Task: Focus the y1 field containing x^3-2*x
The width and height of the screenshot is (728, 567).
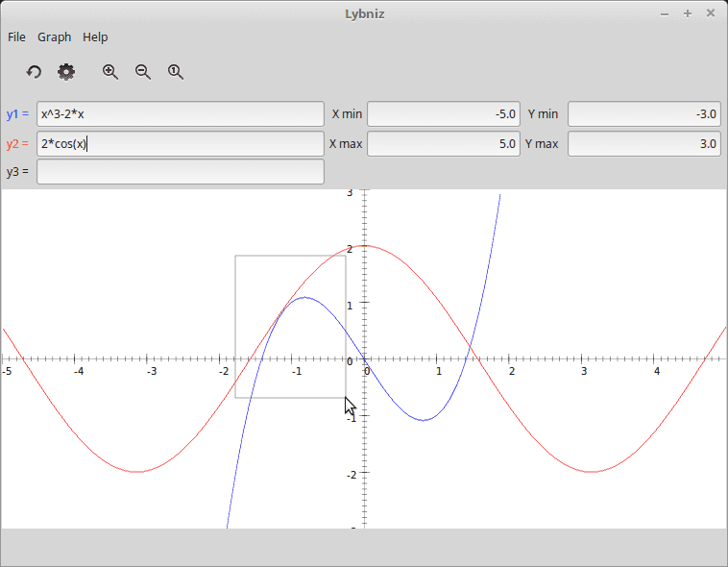Action: click(x=181, y=114)
